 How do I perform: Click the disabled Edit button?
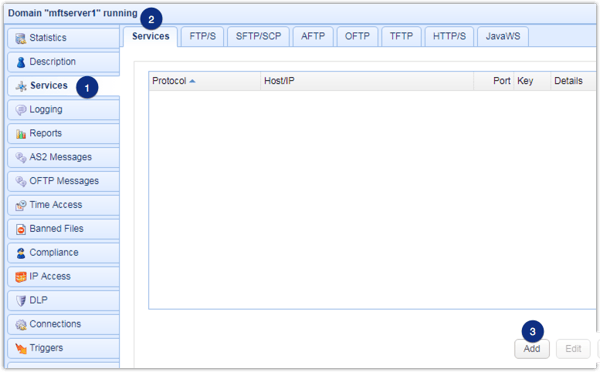(x=573, y=349)
